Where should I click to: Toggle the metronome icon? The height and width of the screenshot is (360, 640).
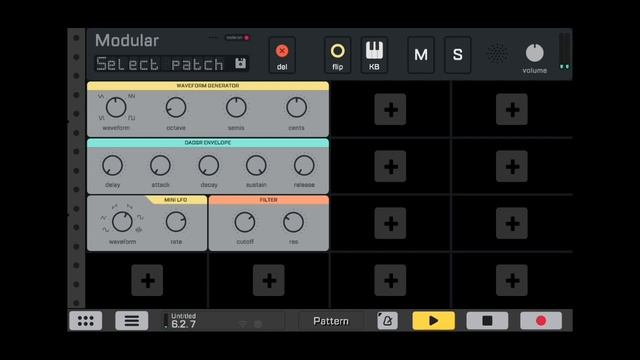coord(387,321)
